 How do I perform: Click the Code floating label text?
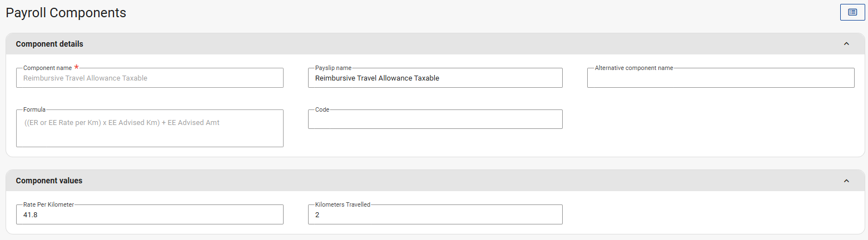click(322, 109)
